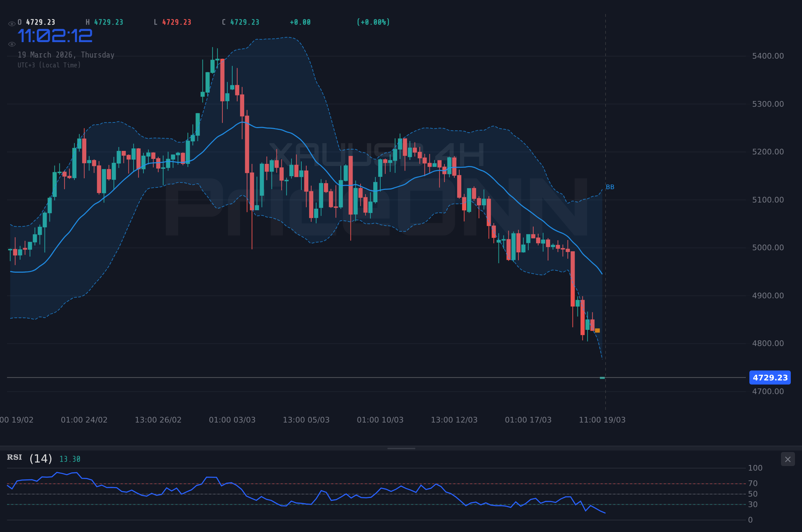The width and height of the screenshot is (802, 532).
Task: Click the 5400.00 price axis level
Action: (768, 55)
